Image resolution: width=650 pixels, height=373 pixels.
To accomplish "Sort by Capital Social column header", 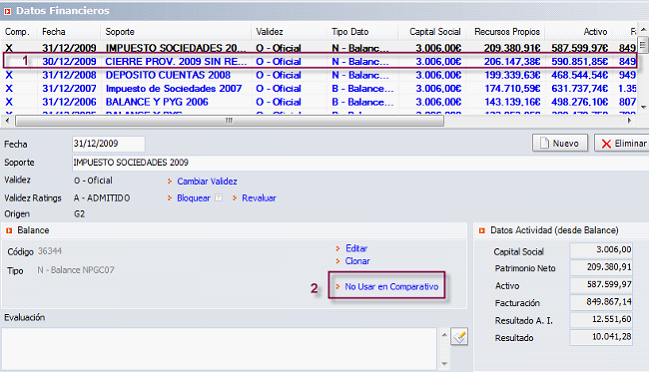I will [x=435, y=32].
